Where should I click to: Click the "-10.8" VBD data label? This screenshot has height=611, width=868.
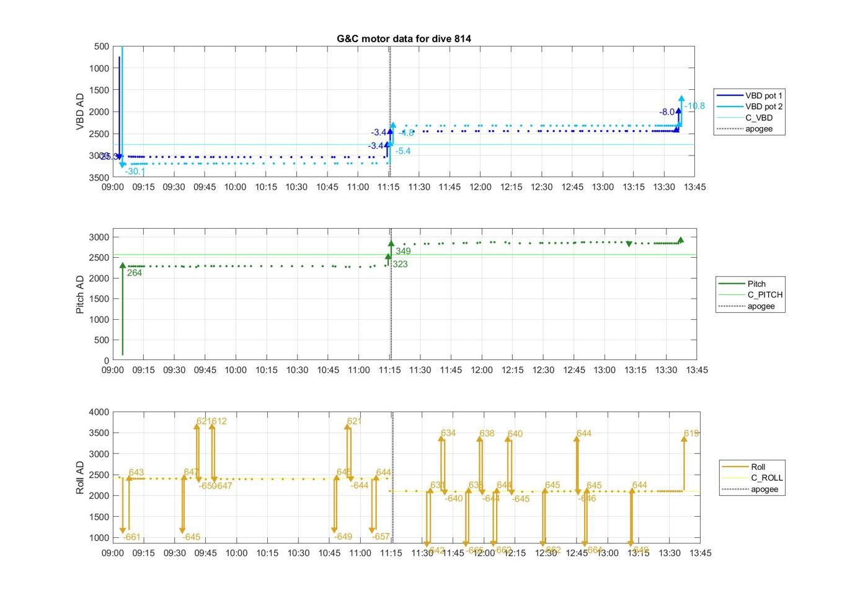coord(694,106)
